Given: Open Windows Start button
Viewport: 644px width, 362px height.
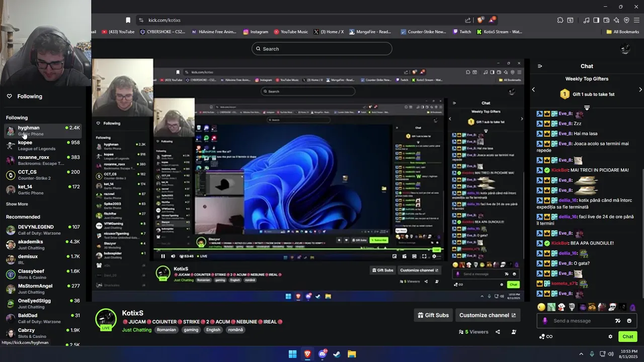Looking at the screenshot, I should 292,354.
